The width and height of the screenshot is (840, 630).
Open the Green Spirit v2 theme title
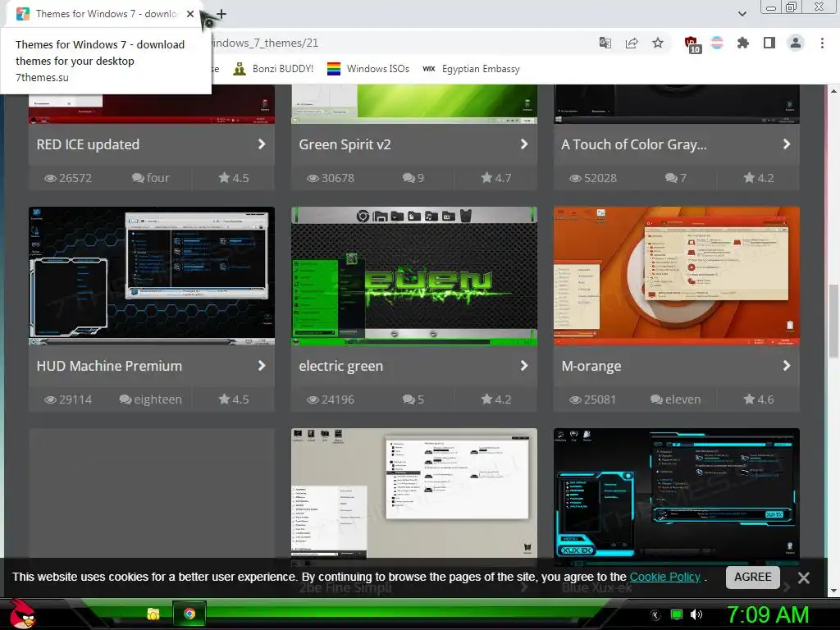(x=345, y=144)
